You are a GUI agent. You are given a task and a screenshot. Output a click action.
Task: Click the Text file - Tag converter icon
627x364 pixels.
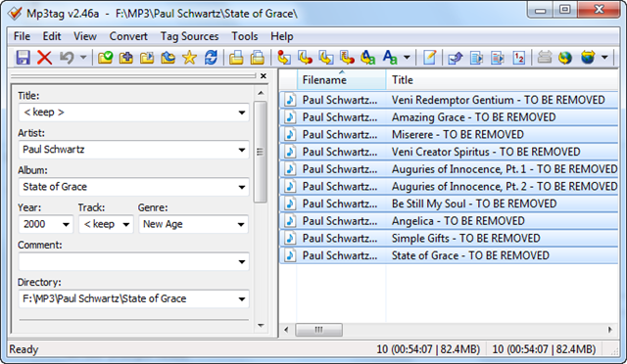[347, 58]
